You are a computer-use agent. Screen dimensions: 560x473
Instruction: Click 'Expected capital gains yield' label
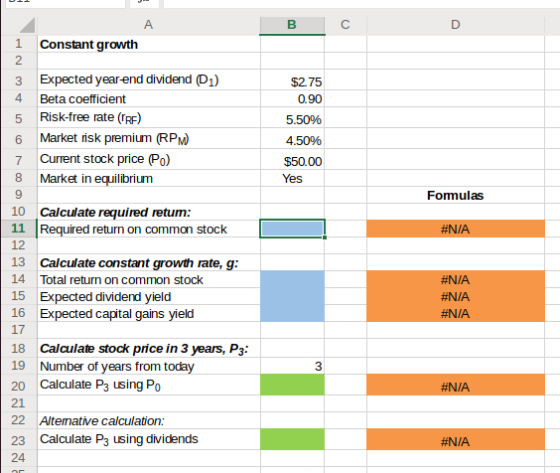pyautogui.click(x=117, y=314)
